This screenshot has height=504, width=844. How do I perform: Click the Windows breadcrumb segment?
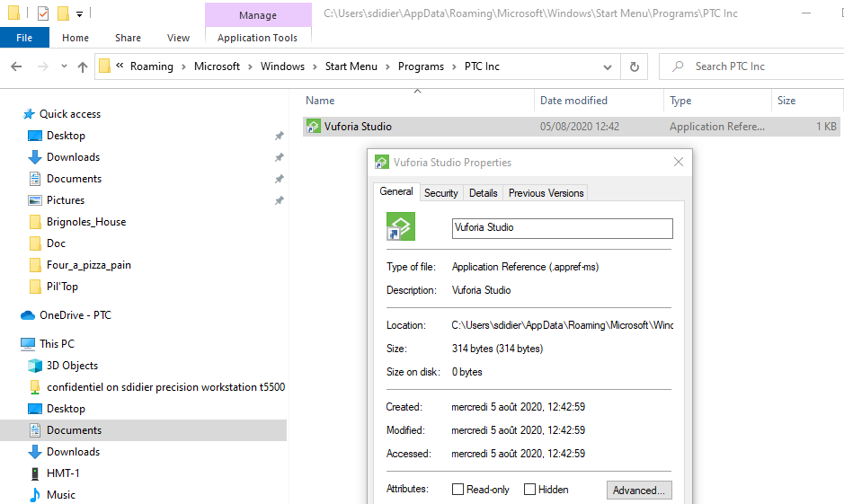(x=282, y=66)
